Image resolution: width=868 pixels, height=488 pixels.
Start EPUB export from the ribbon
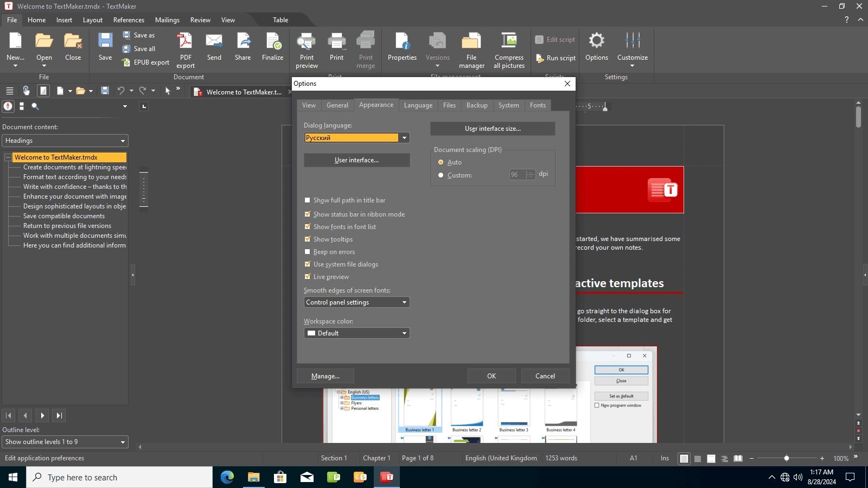(x=146, y=62)
